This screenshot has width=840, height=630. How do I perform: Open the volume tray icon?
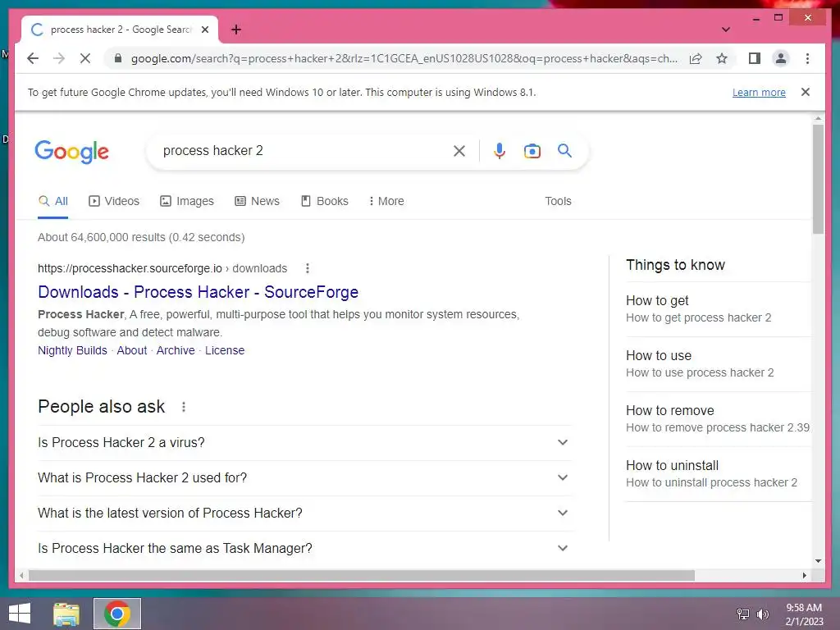tap(762, 614)
